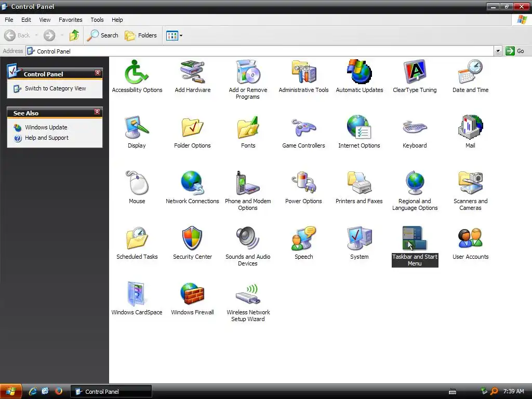Open the Fonts folder icon
This screenshot has width=532, height=399.
tap(248, 128)
